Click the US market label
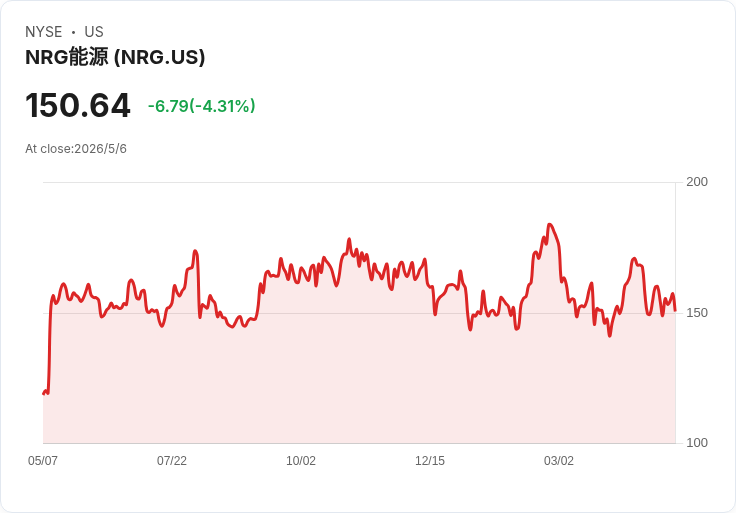Screen dimensions: 736x513 pyautogui.click(x=94, y=32)
